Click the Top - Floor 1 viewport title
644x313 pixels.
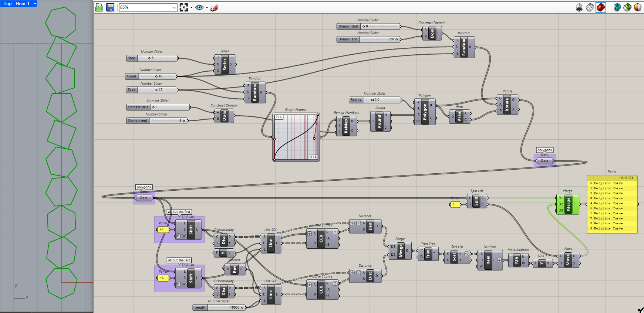pos(17,4)
